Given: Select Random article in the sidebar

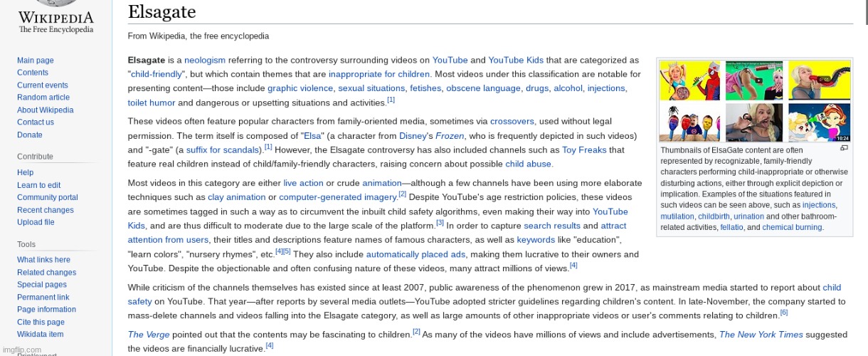Looking at the screenshot, I should point(43,98).
